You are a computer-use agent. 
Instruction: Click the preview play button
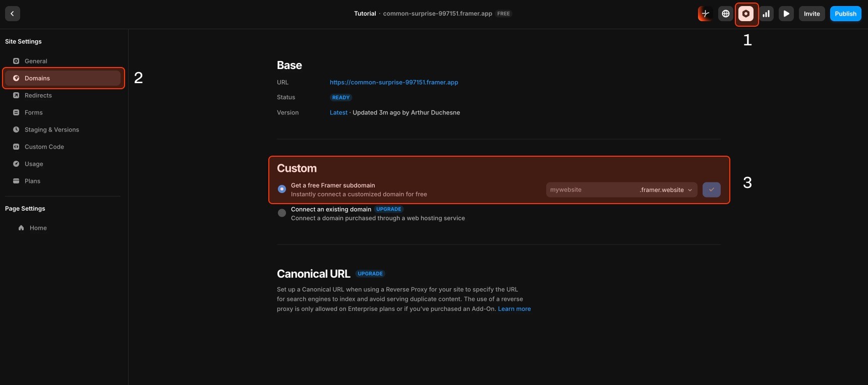786,14
